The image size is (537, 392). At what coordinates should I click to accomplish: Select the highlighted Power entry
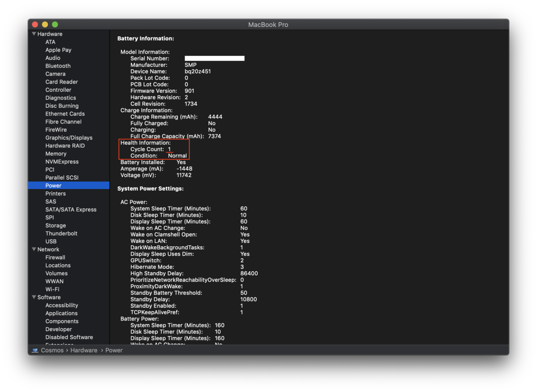pos(68,185)
